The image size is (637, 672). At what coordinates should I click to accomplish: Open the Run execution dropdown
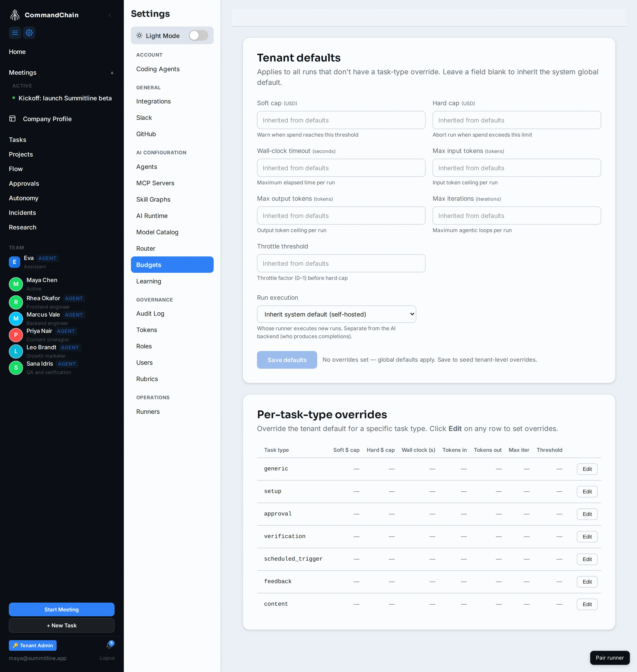coord(336,314)
